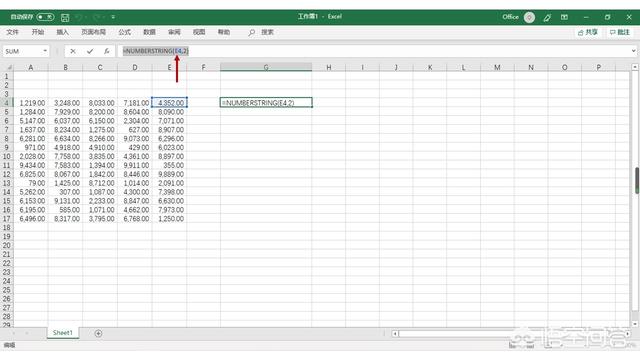Image resolution: width=640 pixels, height=360 pixels.
Task: Cancel formula entry with X icon
Action: pyautogui.click(x=73, y=51)
